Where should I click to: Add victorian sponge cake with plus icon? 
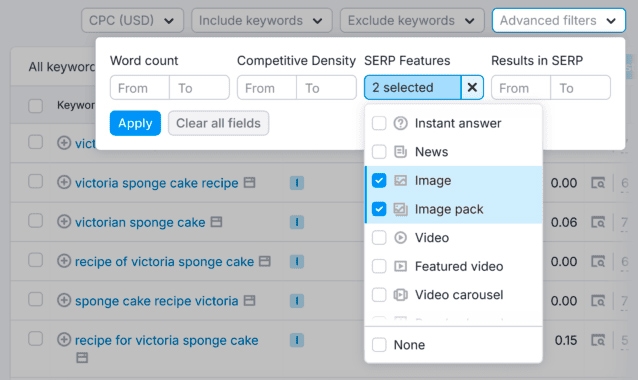[64, 222]
